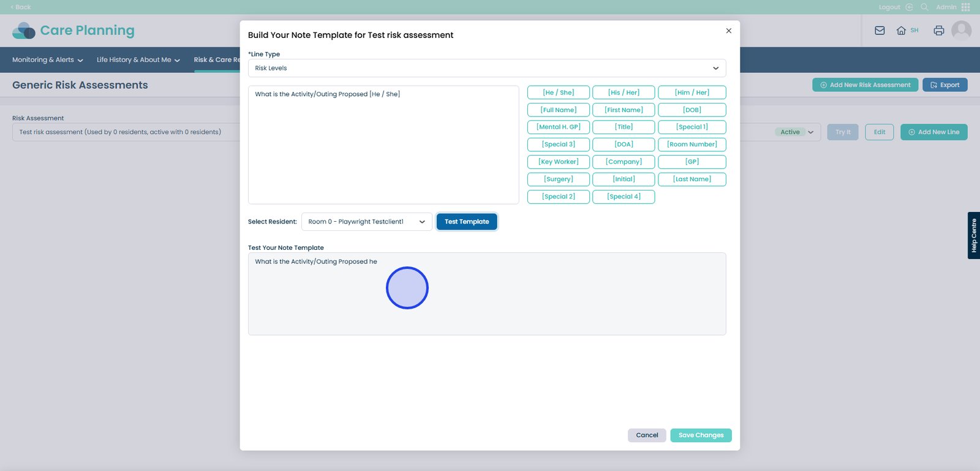Screen dimensions: 980x471
Task: Click inside the note template text editor
Action: (383, 145)
